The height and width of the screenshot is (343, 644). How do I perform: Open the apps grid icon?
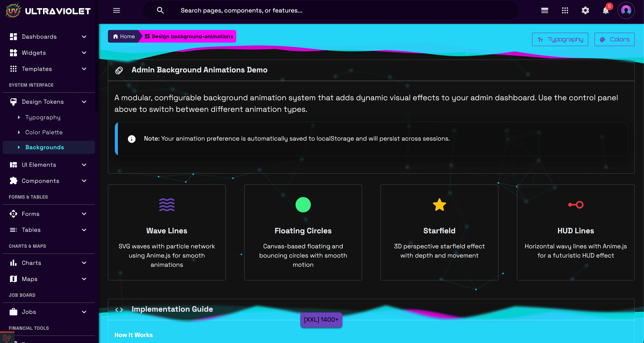[x=565, y=11]
